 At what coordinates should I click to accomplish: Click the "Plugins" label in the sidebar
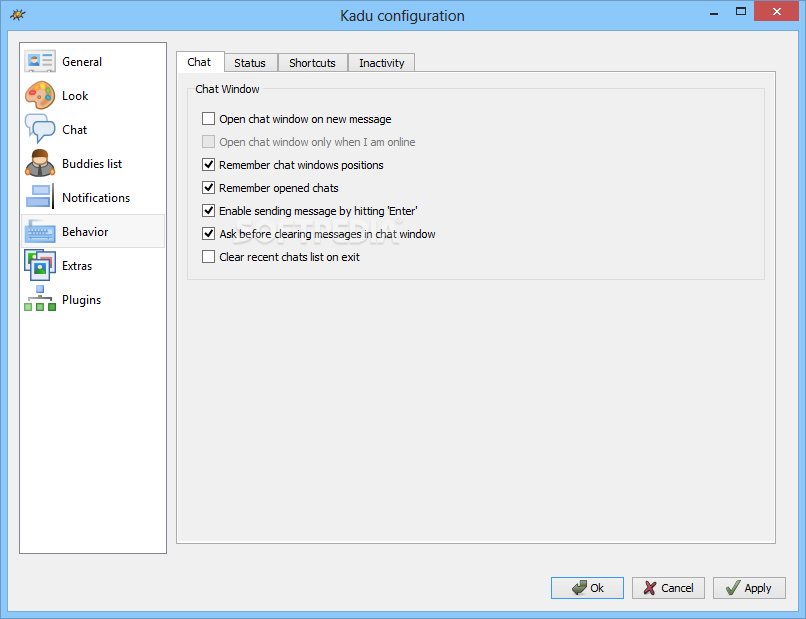(81, 300)
